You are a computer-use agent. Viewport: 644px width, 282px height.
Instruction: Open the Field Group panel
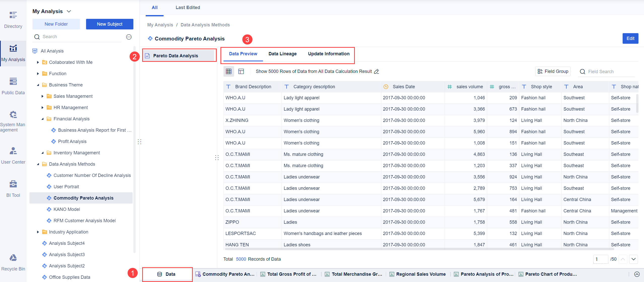coord(553,71)
